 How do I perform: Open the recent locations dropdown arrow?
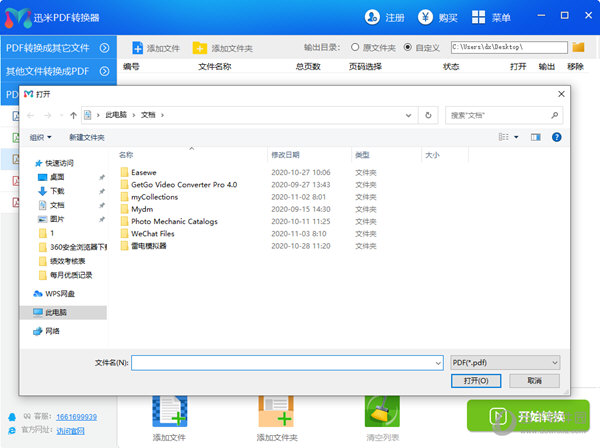point(61,115)
